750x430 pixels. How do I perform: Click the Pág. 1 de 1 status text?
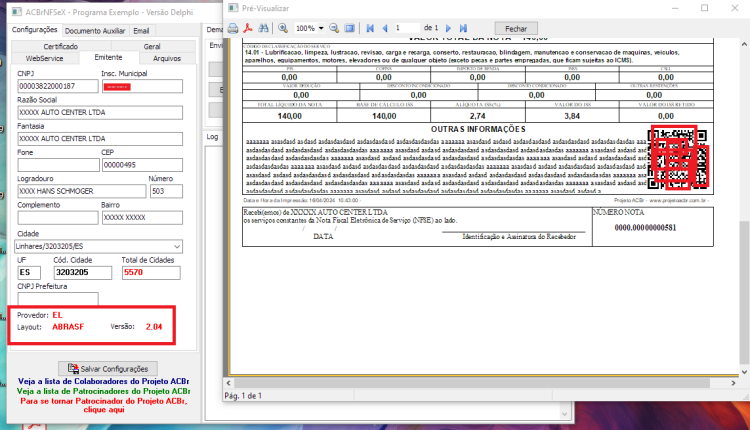[243, 396]
